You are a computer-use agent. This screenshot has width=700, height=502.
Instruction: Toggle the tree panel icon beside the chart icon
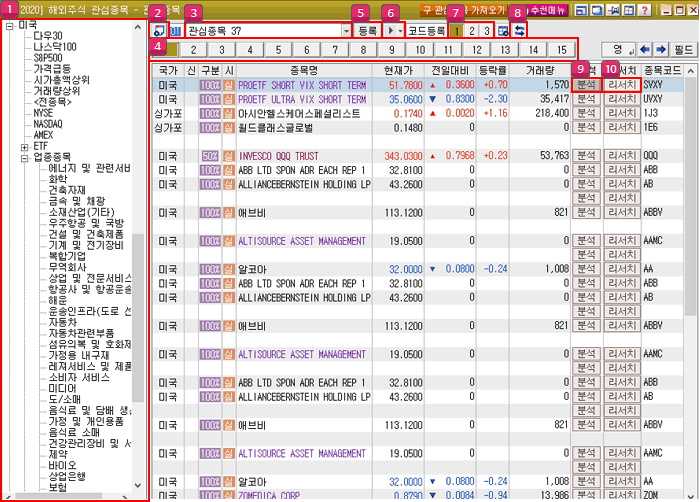[159, 30]
